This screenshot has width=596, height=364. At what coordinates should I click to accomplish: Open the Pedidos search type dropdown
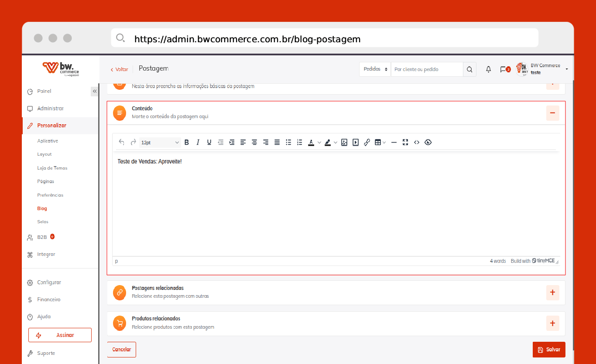tap(375, 69)
